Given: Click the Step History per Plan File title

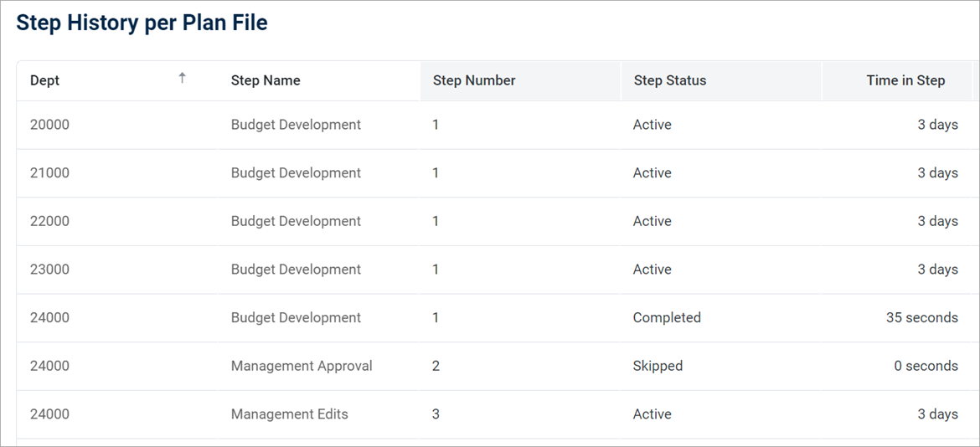Looking at the screenshot, I should tap(142, 23).
